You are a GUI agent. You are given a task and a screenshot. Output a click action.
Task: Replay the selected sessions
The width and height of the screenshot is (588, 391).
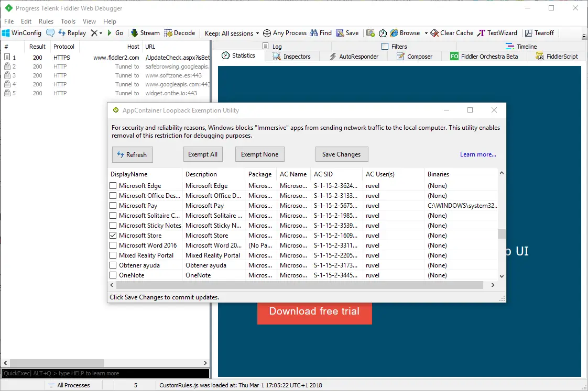[x=72, y=33]
